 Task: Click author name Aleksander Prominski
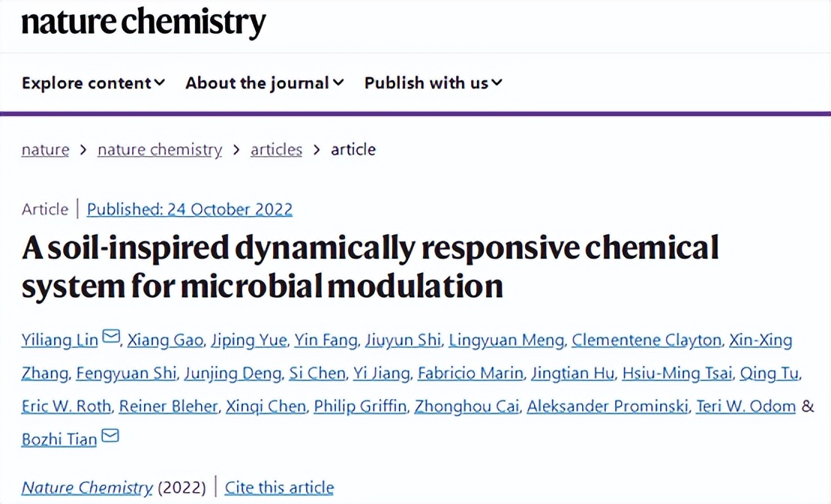click(x=607, y=406)
